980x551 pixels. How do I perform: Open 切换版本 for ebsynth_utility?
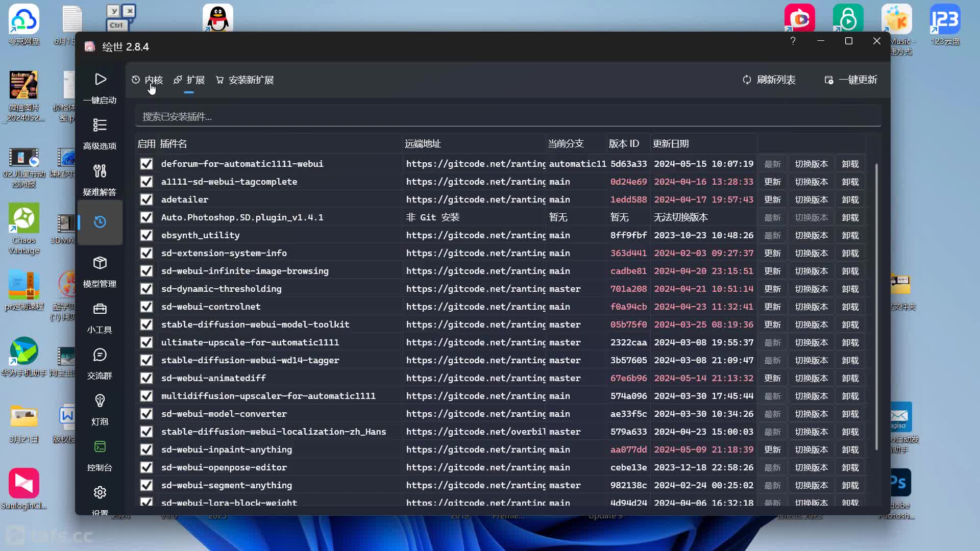pos(812,235)
